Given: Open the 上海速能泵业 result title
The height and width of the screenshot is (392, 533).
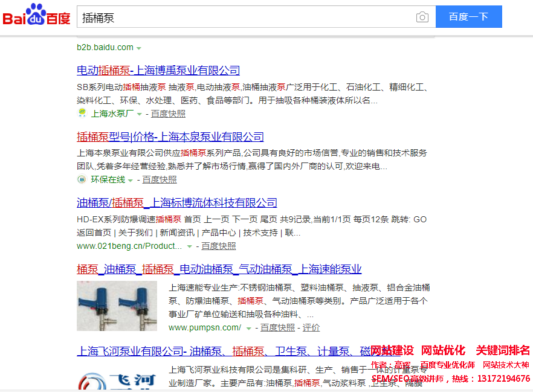Looking at the screenshot, I should (219, 269).
